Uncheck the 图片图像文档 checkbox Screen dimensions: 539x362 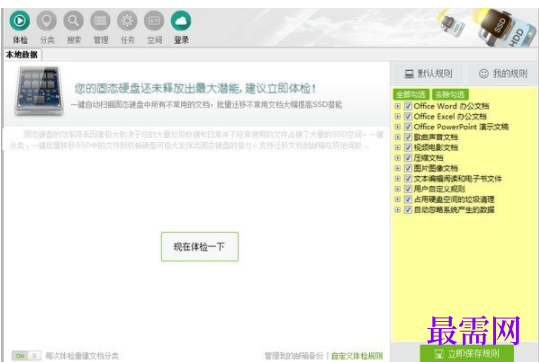point(408,168)
